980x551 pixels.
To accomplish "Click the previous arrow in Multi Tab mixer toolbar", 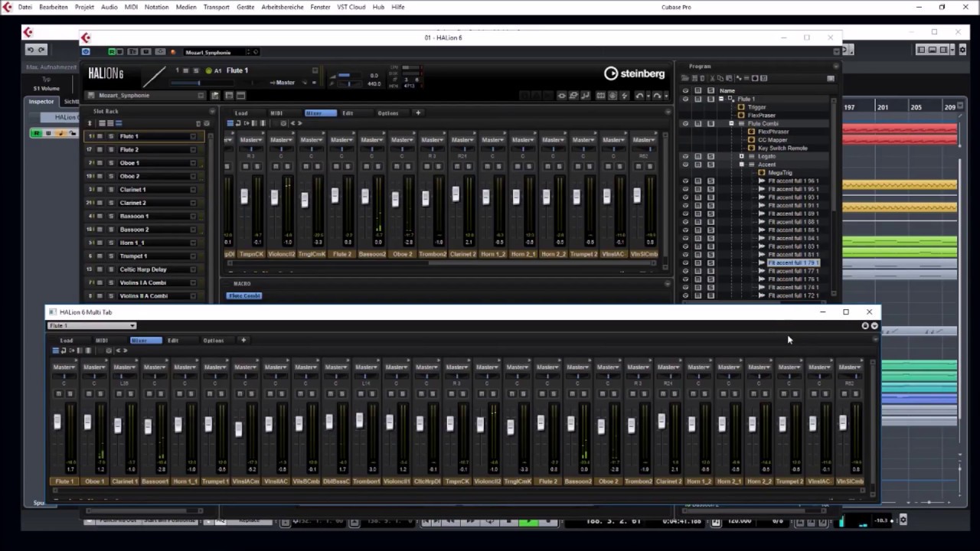I will pyautogui.click(x=117, y=350).
